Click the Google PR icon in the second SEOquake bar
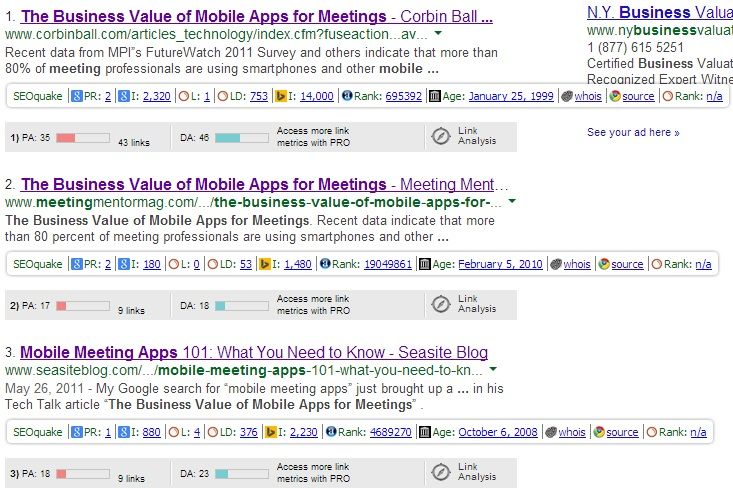This screenshot has width=733, height=488. 75,264
